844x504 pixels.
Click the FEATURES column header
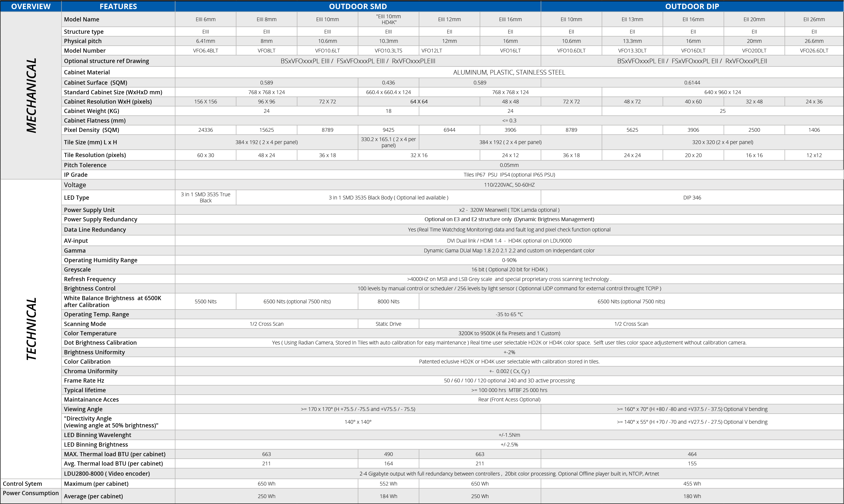[x=118, y=6]
